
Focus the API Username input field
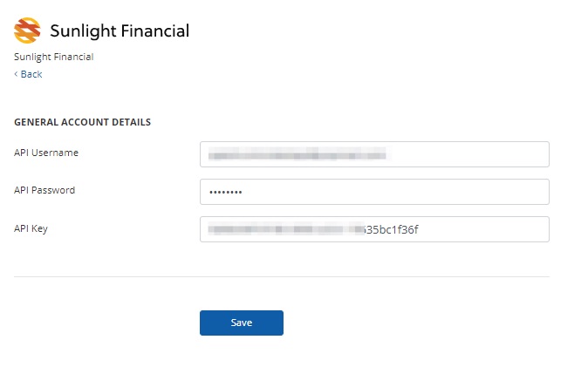click(374, 154)
